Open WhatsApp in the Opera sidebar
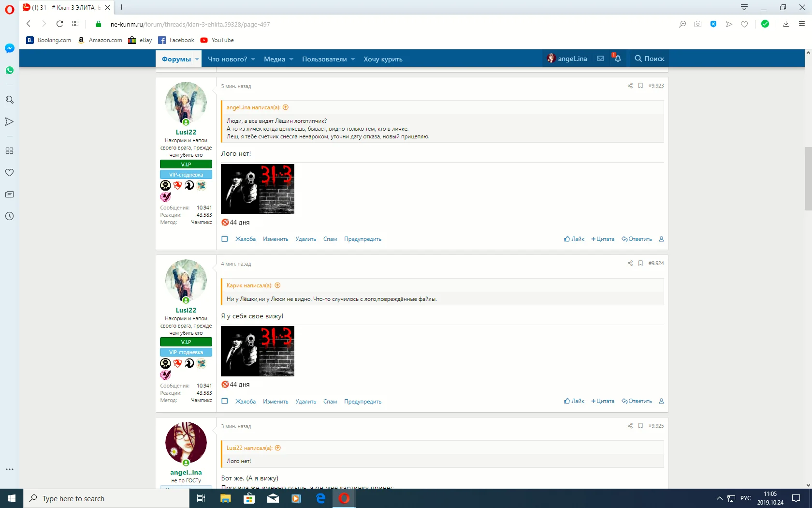 (x=9, y=71)
